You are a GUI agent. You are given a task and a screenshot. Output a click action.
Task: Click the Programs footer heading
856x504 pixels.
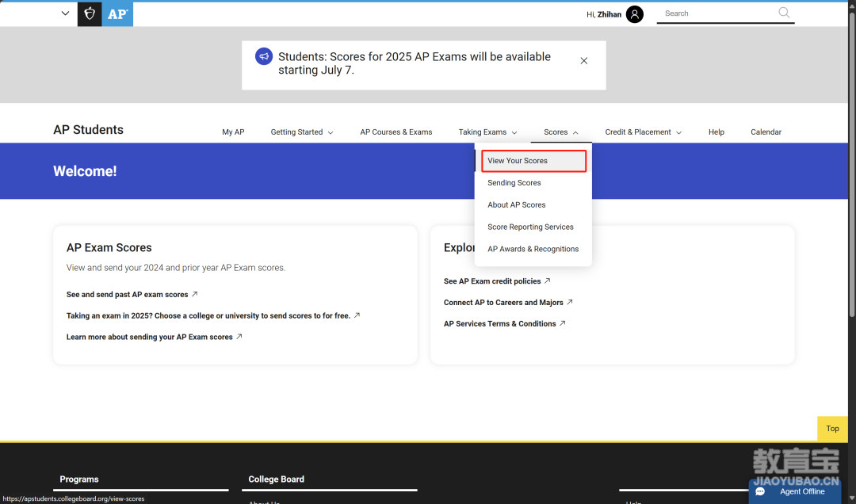point(79,479)
